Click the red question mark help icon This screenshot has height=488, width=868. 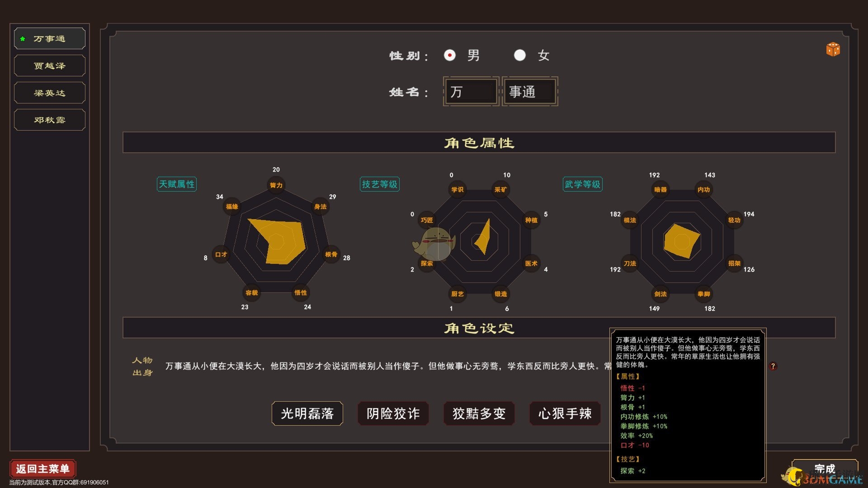click(x=773, y=366)
